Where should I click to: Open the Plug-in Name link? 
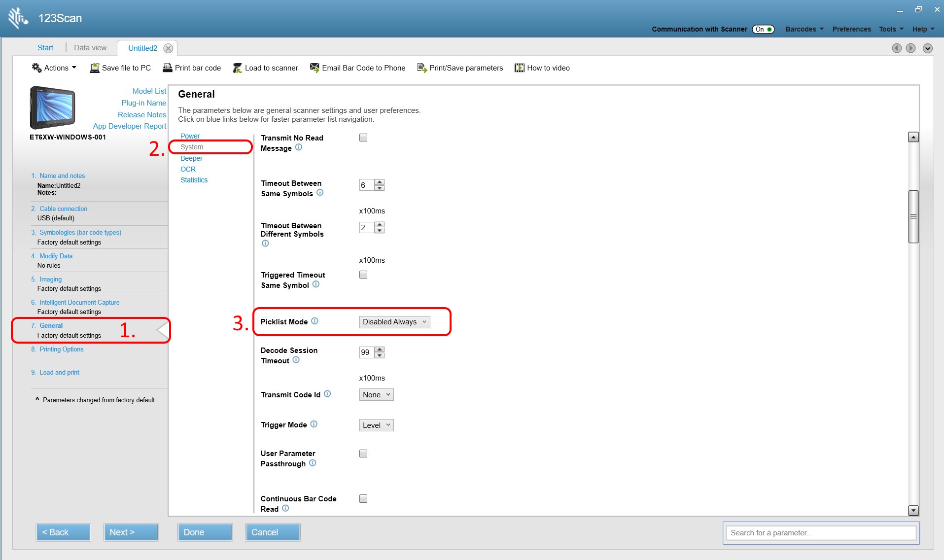[x=144, y=103]
